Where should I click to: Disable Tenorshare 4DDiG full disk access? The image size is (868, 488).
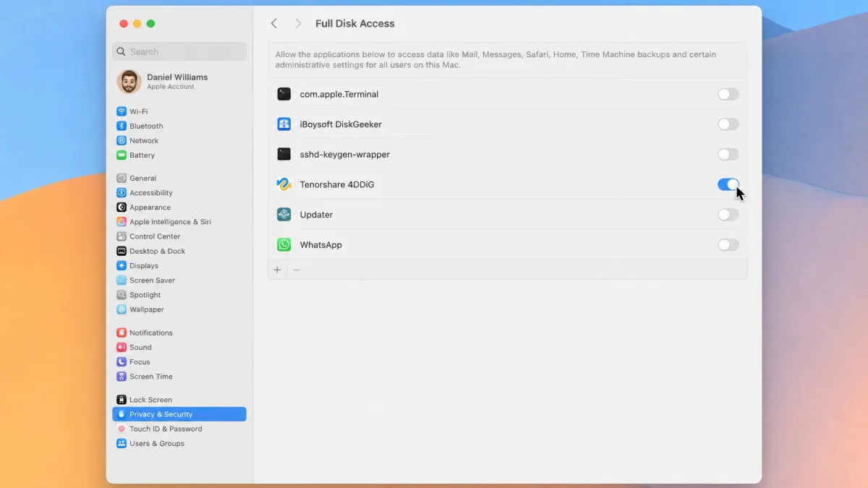point(728,184)
